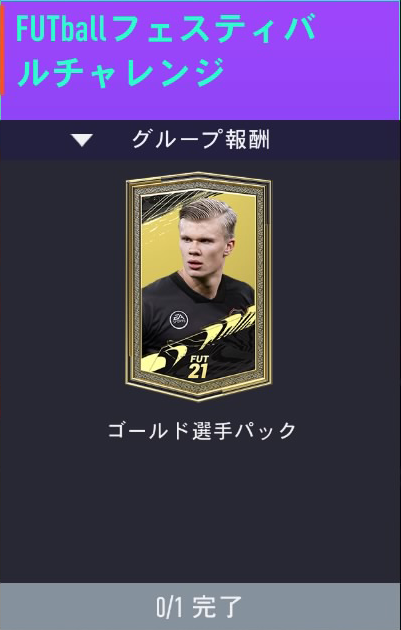Image resolution: width=401 pixels, height=630 pixels.
Task: Click the dark empty area below the pack label
Action: click(200, 514)
